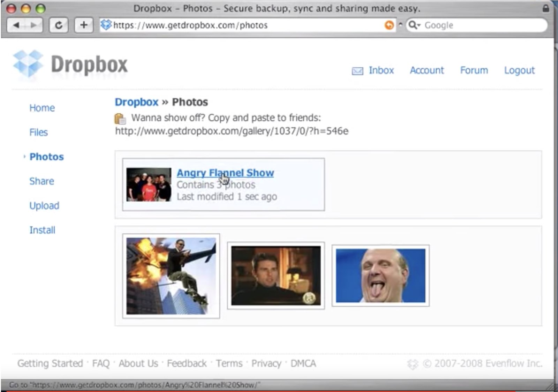Reload the page with the refresh button
Image resolution: width=558 pixels, height=392 pixels.
(x=59, y=25)
